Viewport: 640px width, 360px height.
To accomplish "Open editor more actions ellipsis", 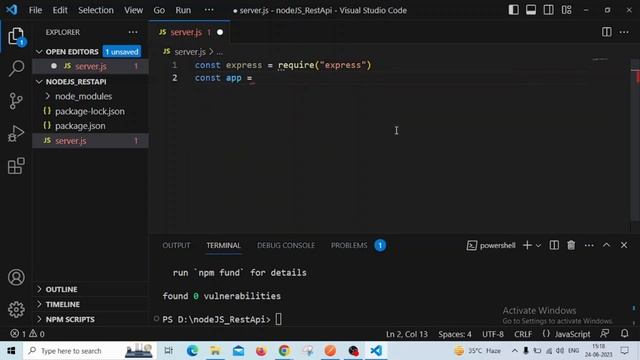I will click(x=624, y=32).
